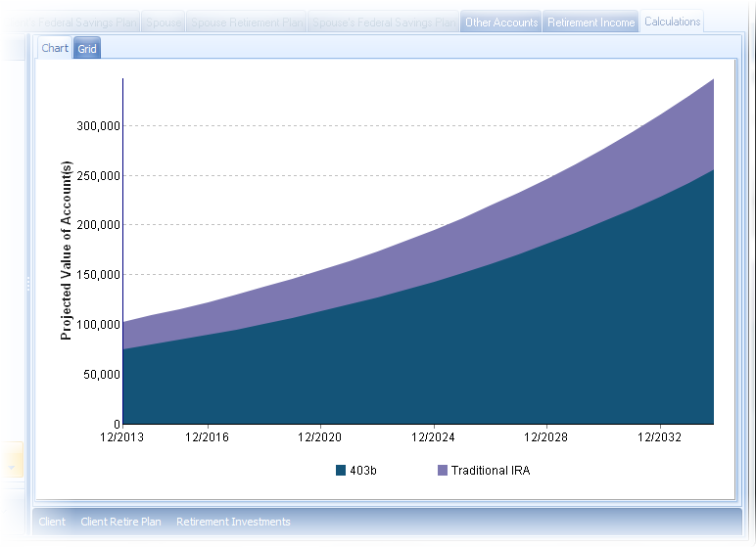
Task: Click the Traditional IRA legend swatch
Action: click(x=442, y=471)
